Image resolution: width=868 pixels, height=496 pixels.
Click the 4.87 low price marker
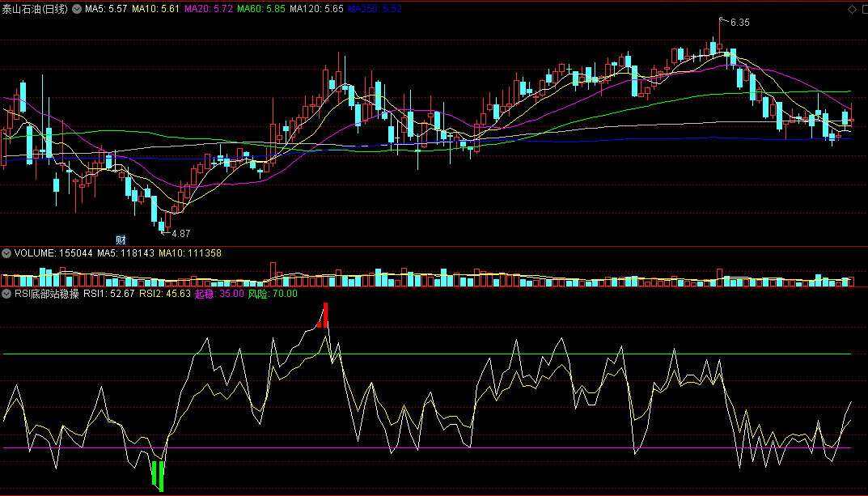pyautogui.click(x=180, y=234)
